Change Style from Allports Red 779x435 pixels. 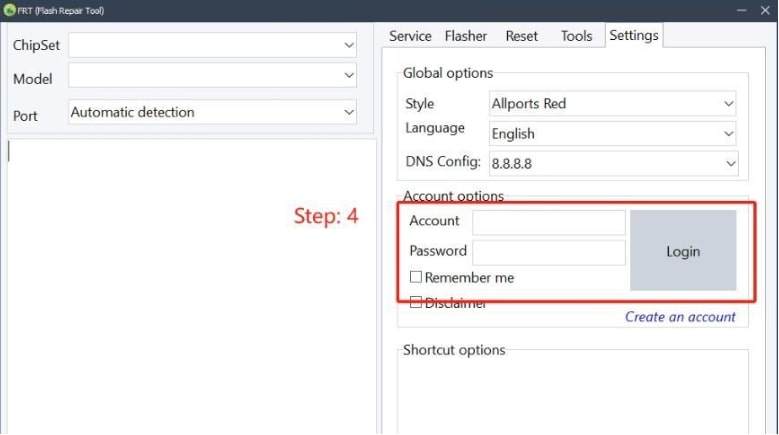point(612,103)
